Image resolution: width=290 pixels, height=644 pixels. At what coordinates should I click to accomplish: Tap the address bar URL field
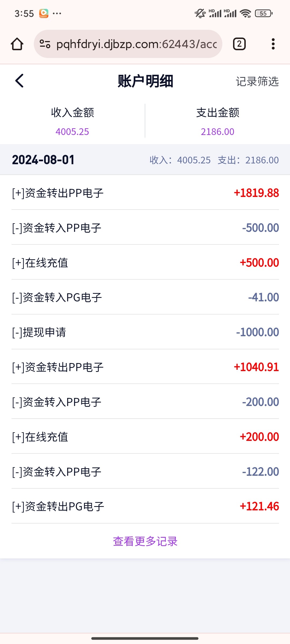pyautogui.click(x=136, y=44)
